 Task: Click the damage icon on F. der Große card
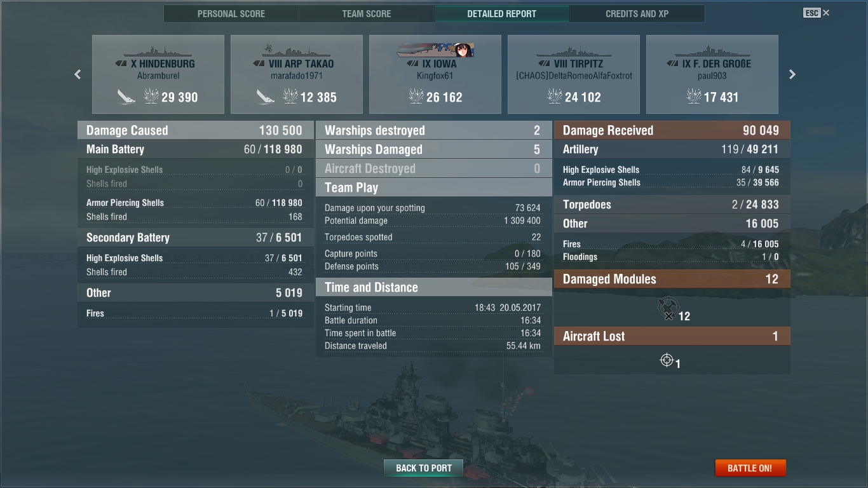tap(694, 97)
